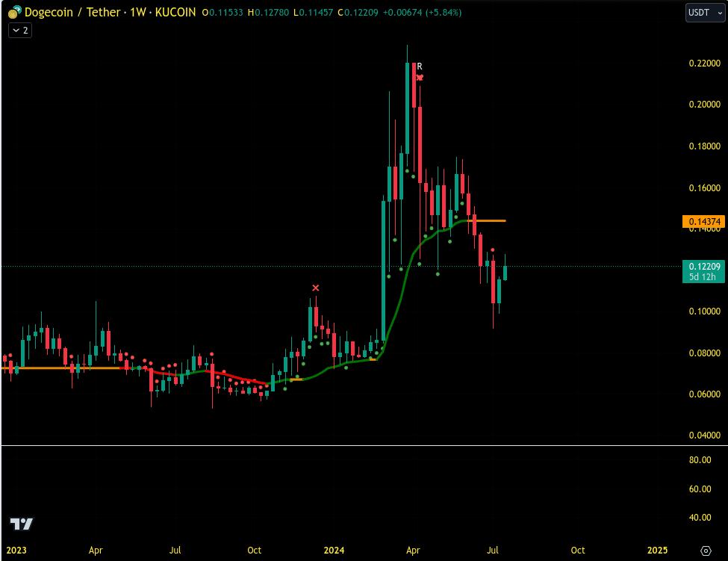The height and width of the screenshot is (561, 728).
Task: Click the 0.18000 price scale label
Action: (x=705, y=146)
